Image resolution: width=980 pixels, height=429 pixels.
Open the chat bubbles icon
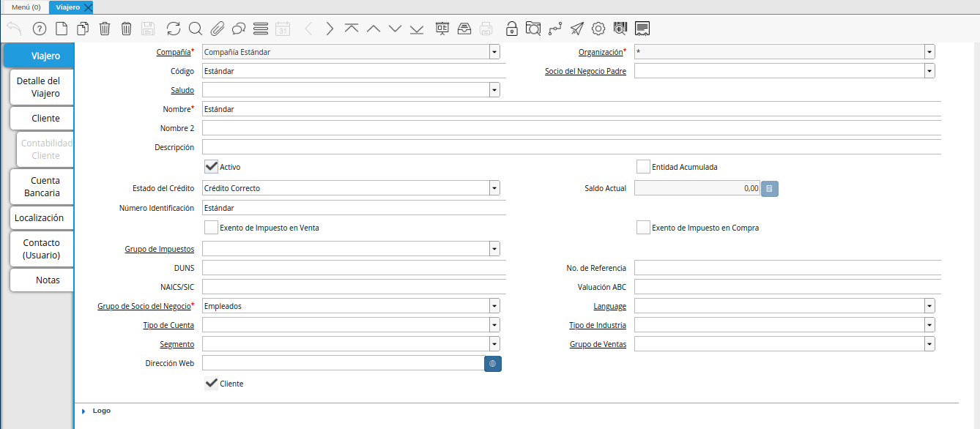[238, 29]
